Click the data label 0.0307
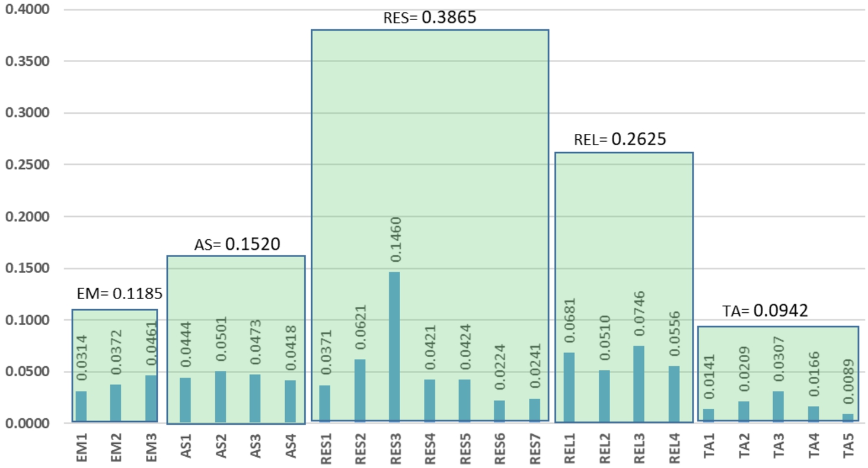Viewport: 868px width, 468px height. click(x=778, y=359)
